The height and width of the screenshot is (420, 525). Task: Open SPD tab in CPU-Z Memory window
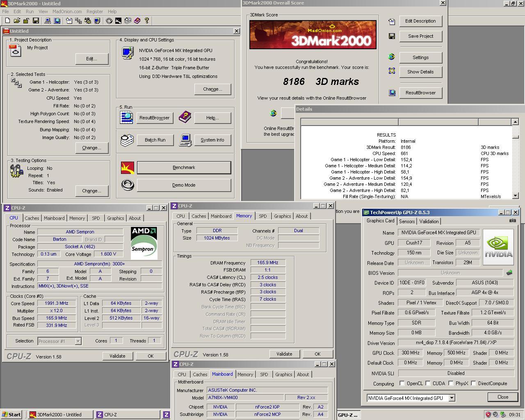coord(263,216)
